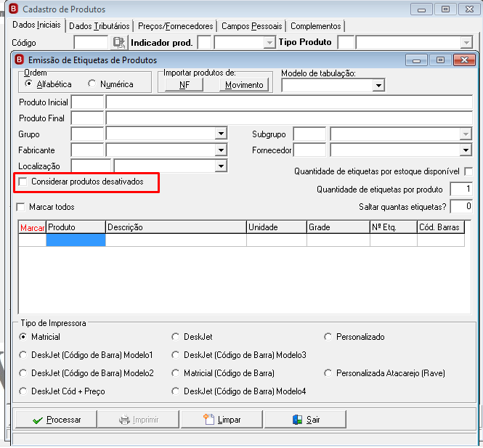The height and width of the screenshot is (448, 483).
Task: Click the highlighted Produto cell in grid
Action: pyautogui.click(x=76, y=240)
